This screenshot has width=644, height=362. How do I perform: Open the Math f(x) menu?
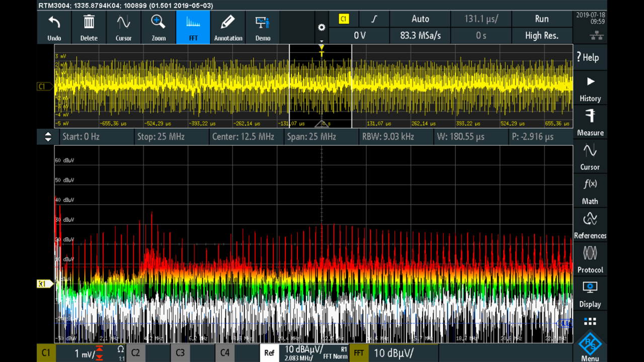pyautogui.click(x=590, y=191)
